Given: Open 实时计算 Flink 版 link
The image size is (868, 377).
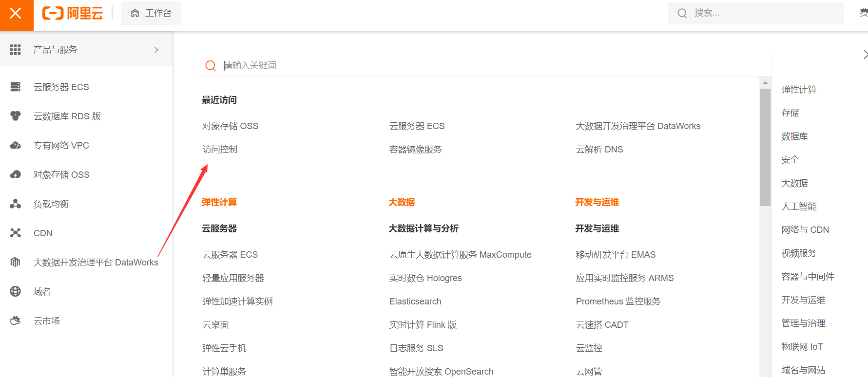Looking at the screenshot, I should tap(423, 325).
